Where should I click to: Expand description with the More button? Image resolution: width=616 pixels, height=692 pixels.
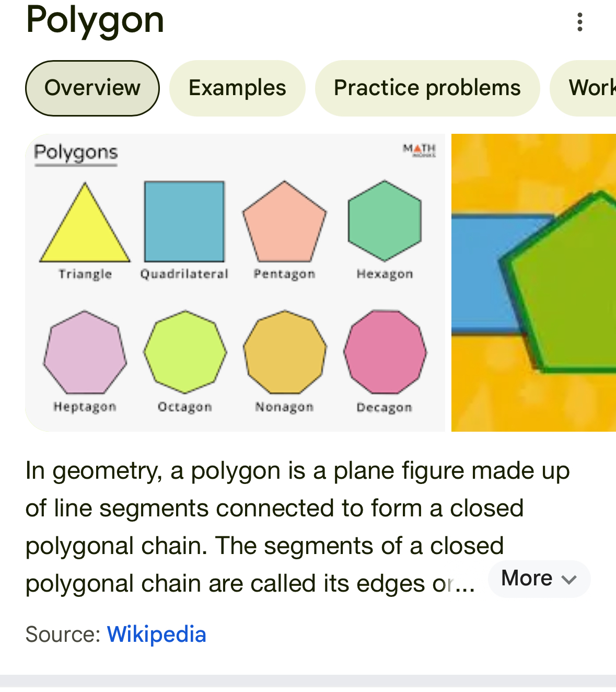[x=539, y=579]
